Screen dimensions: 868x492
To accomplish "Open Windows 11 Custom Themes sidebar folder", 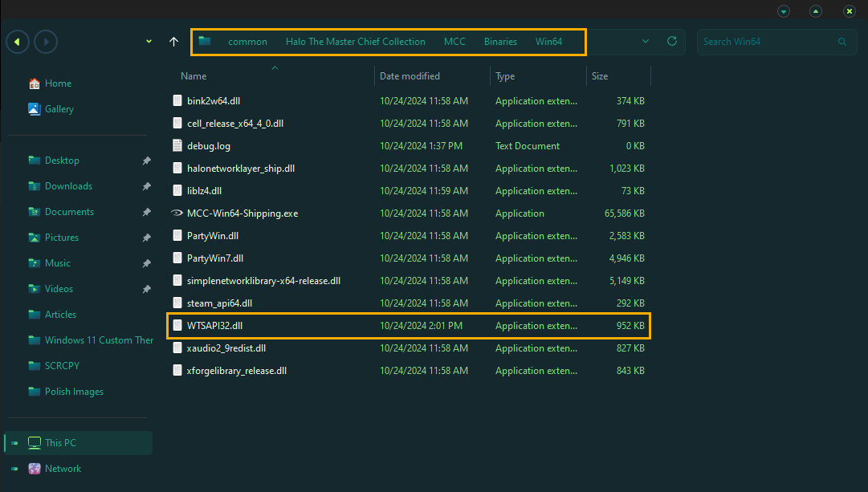I will pos(99,340).
